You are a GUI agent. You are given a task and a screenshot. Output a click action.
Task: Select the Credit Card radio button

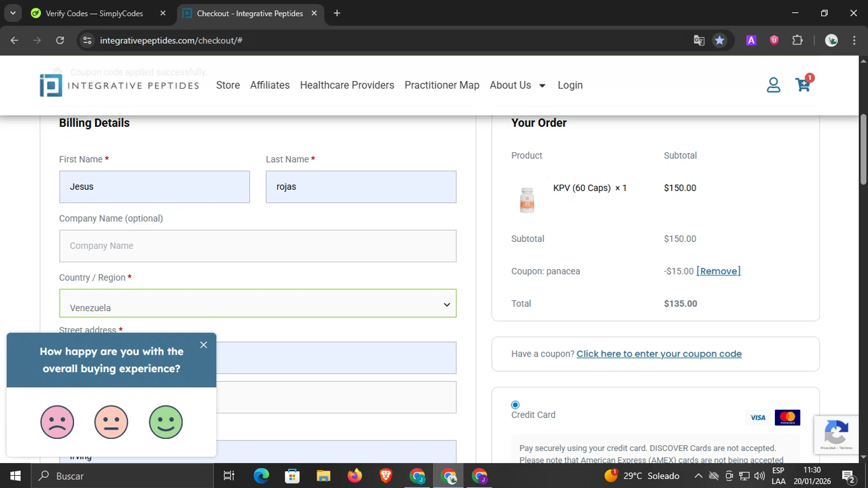point(515,405)
